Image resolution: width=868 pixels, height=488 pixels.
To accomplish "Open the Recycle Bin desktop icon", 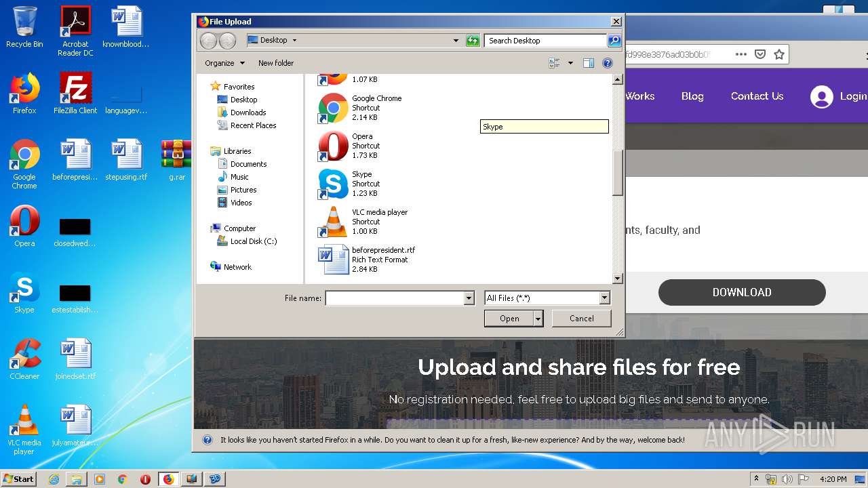I will pos(24,27).
